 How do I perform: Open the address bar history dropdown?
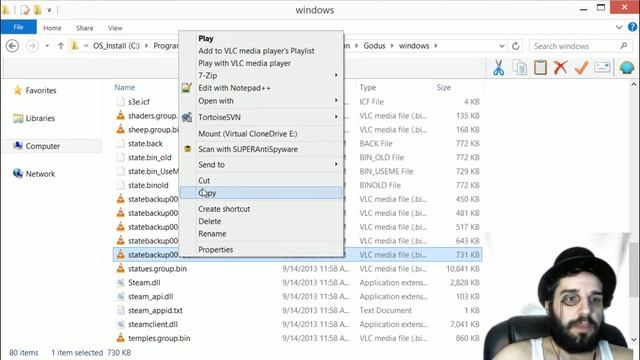click(502, 46)
